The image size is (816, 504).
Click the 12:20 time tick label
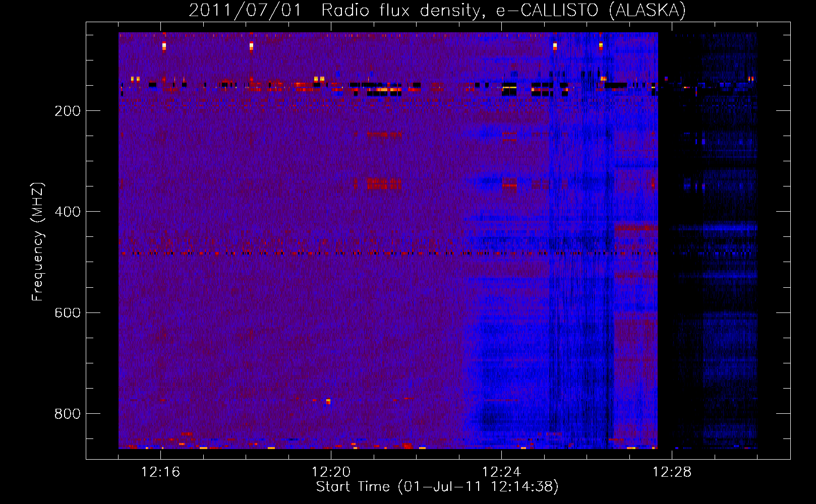331,472
